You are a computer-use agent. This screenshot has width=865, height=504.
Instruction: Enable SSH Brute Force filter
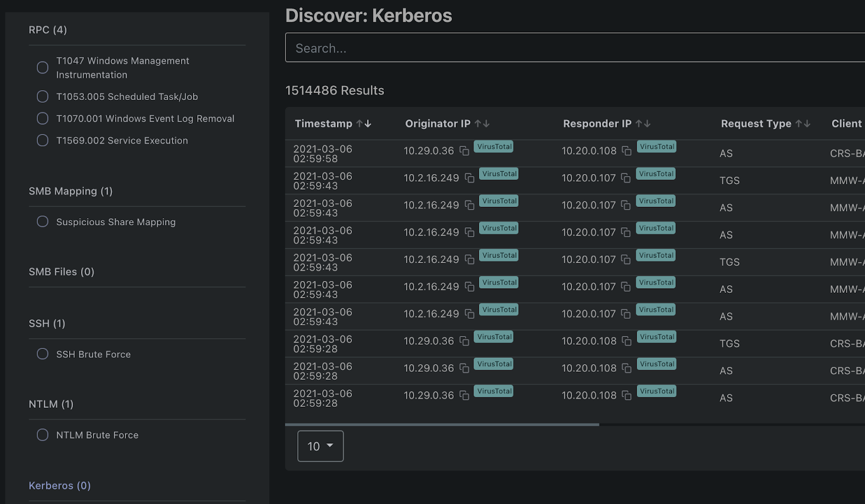pyautogui.click(x=43, y=354)
